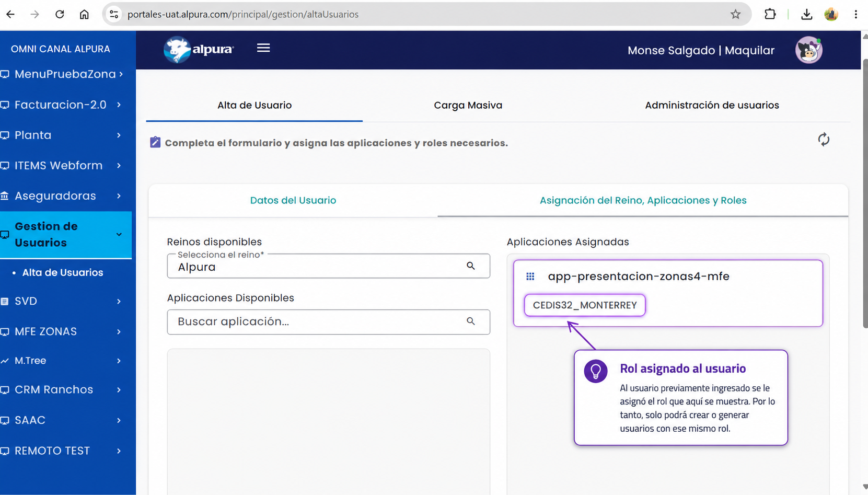The image size is (868, 495).
Task: Expand the M.Tree menu chevron
Action: coord(119,361)
